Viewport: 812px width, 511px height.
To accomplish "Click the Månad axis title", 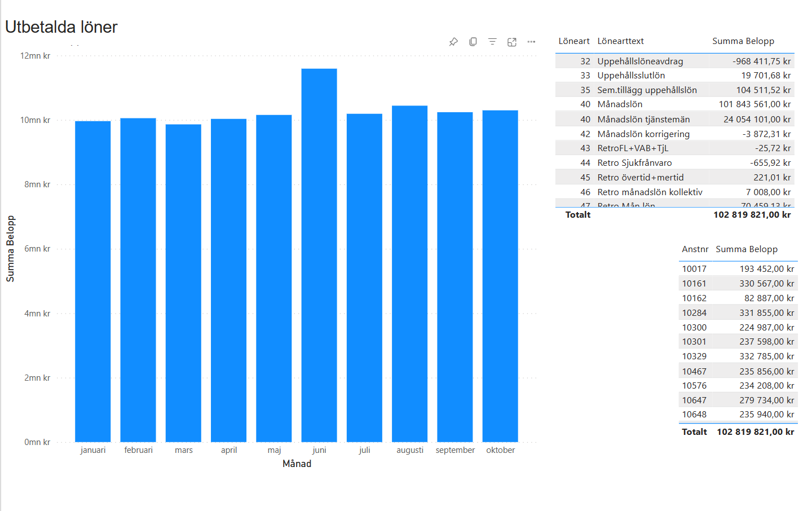I will point(297,464).
